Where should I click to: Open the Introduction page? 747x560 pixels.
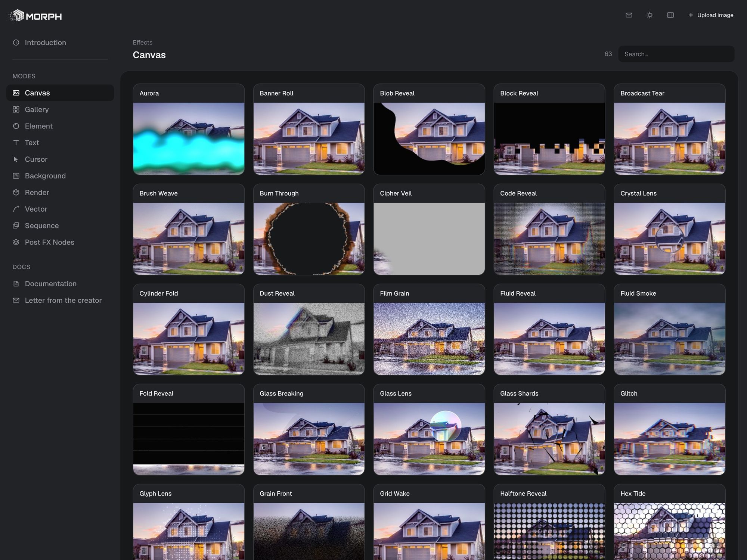(60, 43)
